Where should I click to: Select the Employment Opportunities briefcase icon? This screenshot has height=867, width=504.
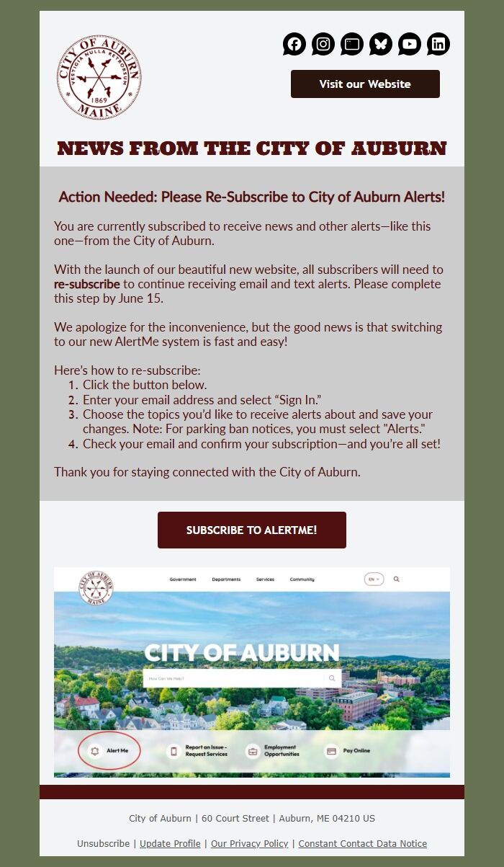pyautogui.click(x=252, y=750)
